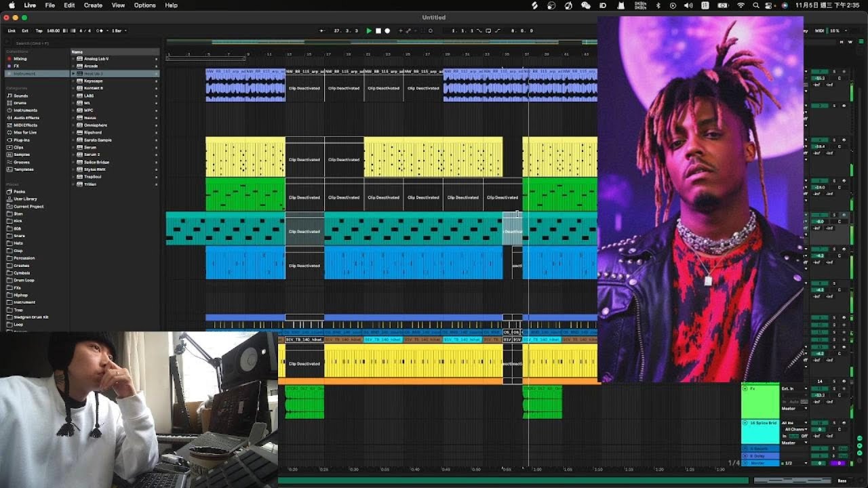Toggle the Ext sync button

25,30
